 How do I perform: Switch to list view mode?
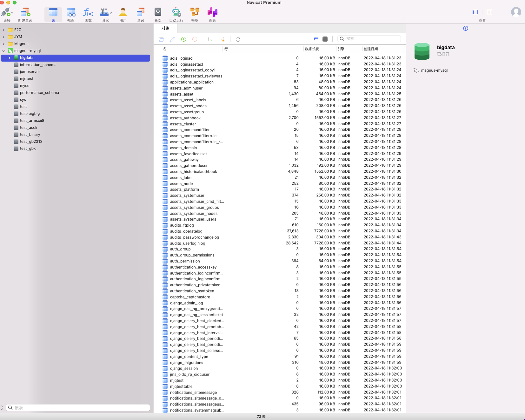point(316,39)
